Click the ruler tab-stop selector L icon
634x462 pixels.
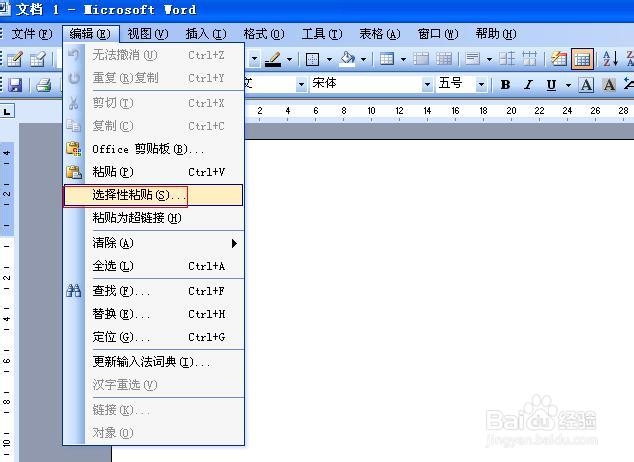click(x=7, y=111)
